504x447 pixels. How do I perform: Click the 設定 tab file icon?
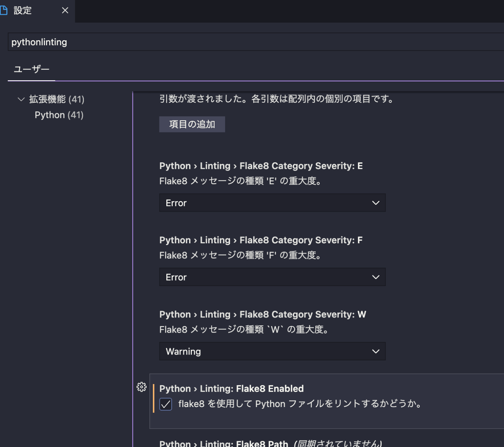(4, 10)
